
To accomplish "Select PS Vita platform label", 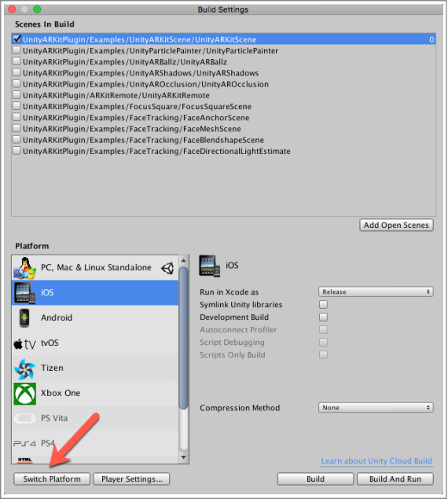I will tap(54, 418).
